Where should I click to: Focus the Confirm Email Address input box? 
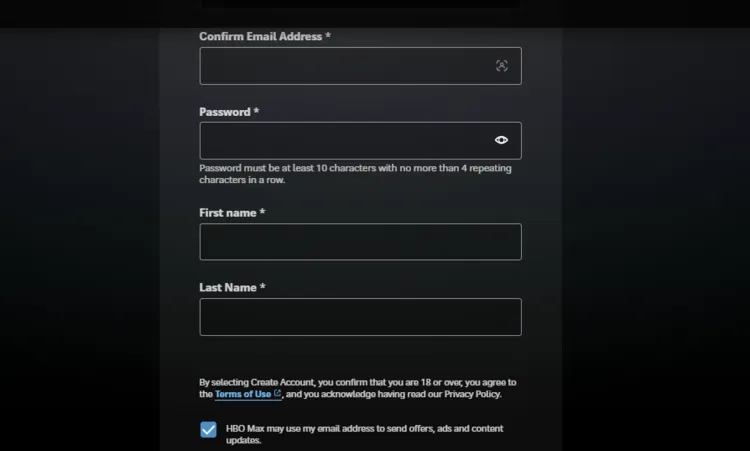(x=340, y=66)
